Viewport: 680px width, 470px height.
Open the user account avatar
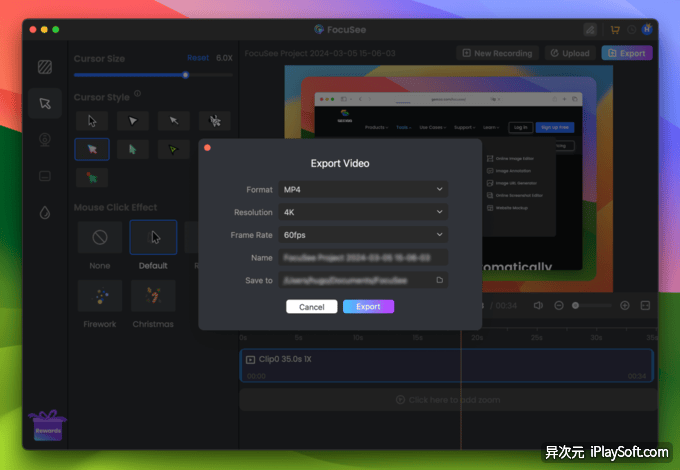coord(647,29)
